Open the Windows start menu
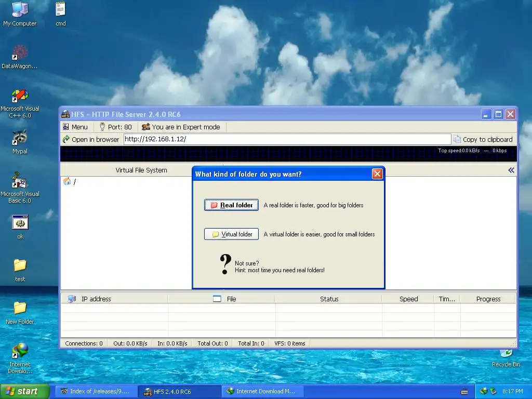Image resolution: width=532 pixels, height=399 pixels. pos(24,391)
